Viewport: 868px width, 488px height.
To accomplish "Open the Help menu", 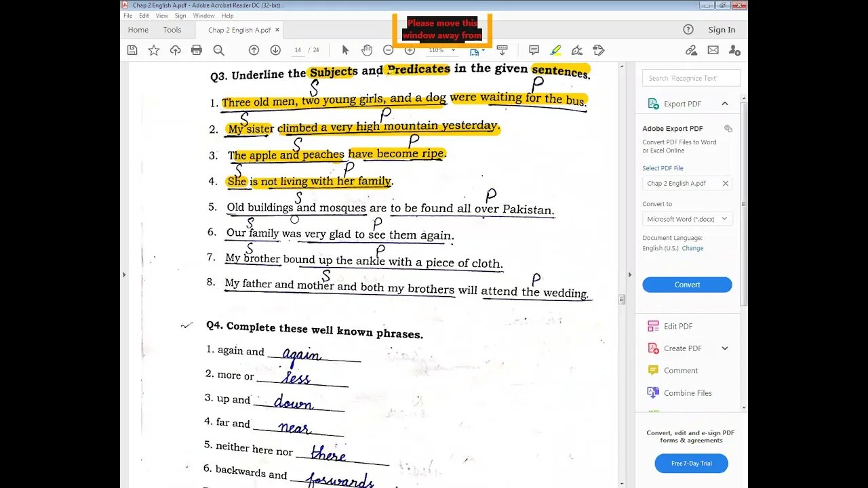I will [x=227, y=16].
